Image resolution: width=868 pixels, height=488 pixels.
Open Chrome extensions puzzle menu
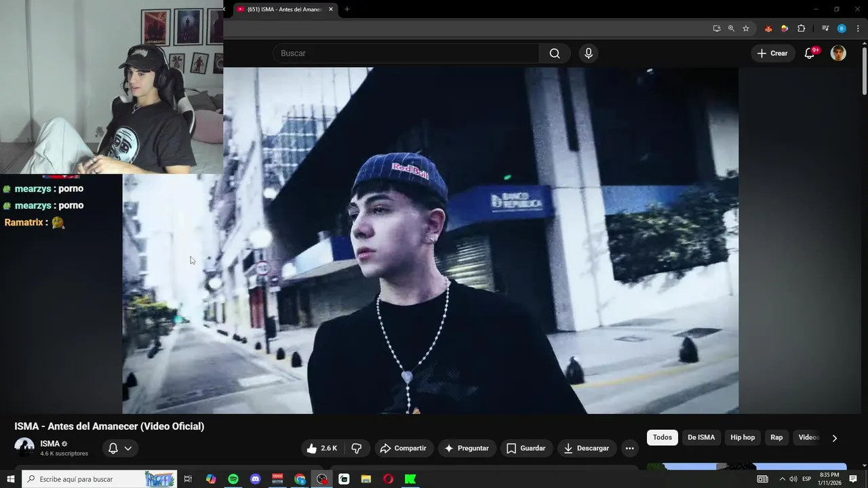pos(802,28)
